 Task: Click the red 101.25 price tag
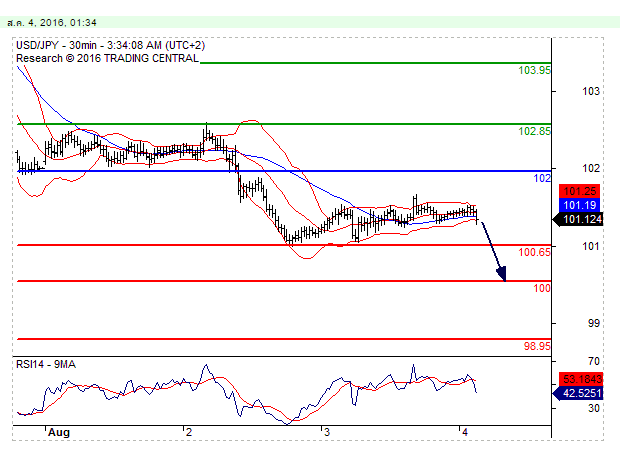(579, 191)
